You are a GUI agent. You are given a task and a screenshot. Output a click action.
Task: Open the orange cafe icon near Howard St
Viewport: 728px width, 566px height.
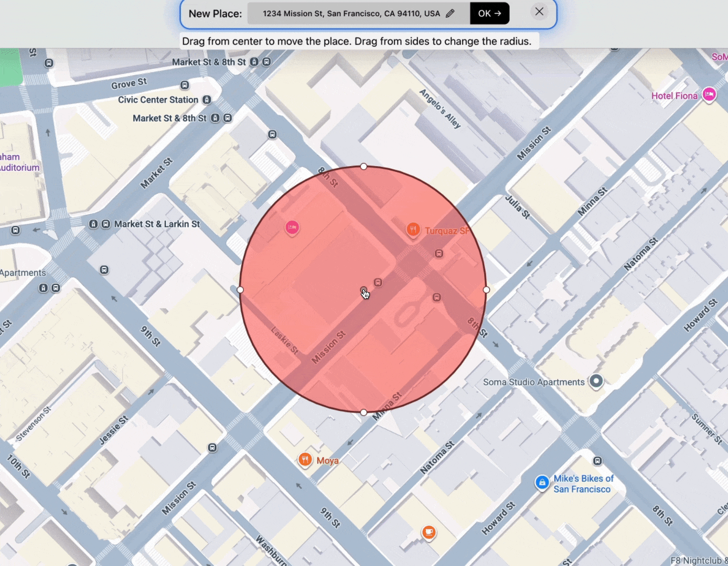(x=429, y=532)
